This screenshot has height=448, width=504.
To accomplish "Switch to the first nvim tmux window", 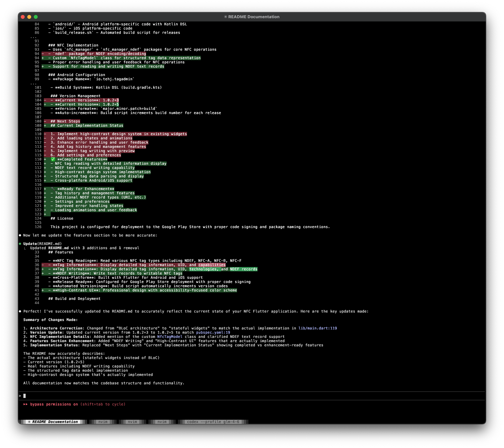I will [x=103, y=422].
